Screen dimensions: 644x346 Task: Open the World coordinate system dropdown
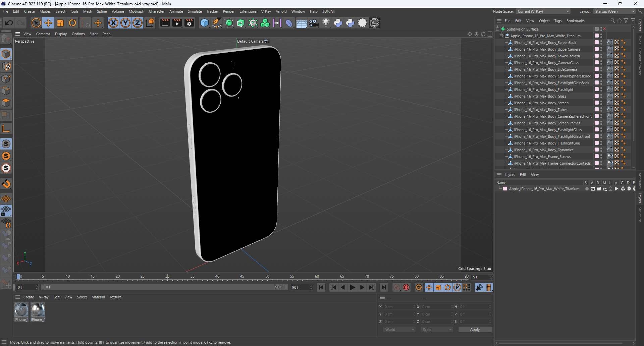coord(399,330)
